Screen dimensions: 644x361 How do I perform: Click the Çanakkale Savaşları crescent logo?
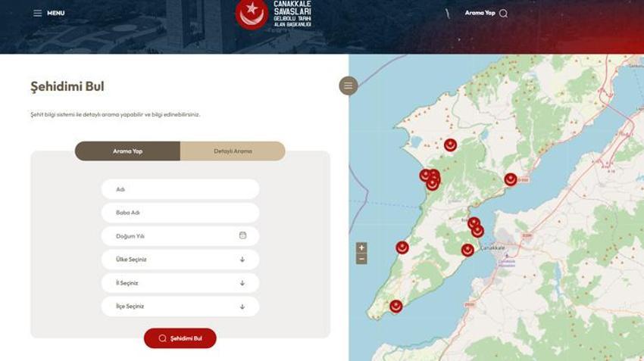click(252, 14)
